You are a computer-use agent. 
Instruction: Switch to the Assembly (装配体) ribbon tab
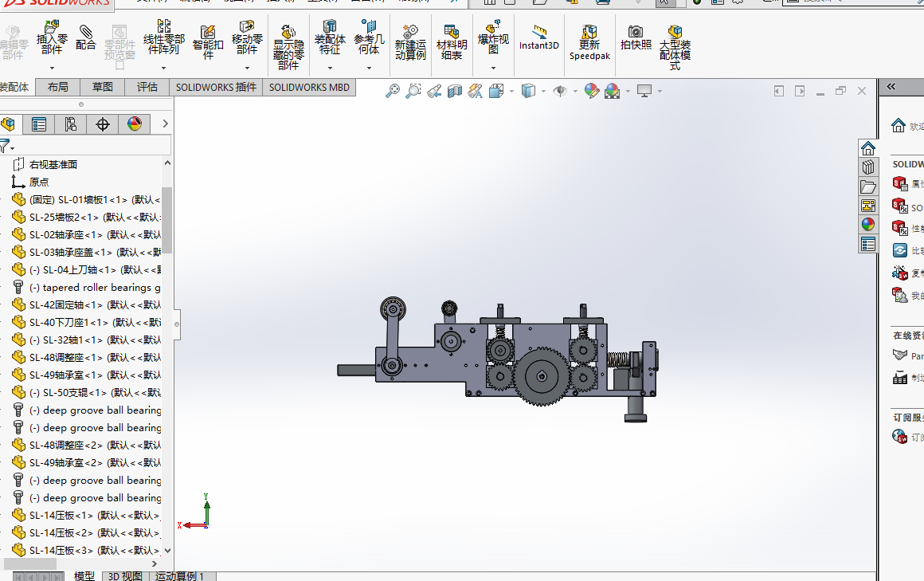point(14,88)
